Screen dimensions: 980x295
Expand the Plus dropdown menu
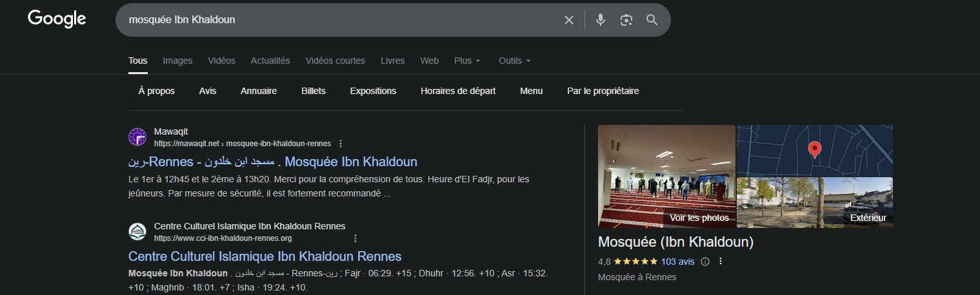click(x=467, y=61)
